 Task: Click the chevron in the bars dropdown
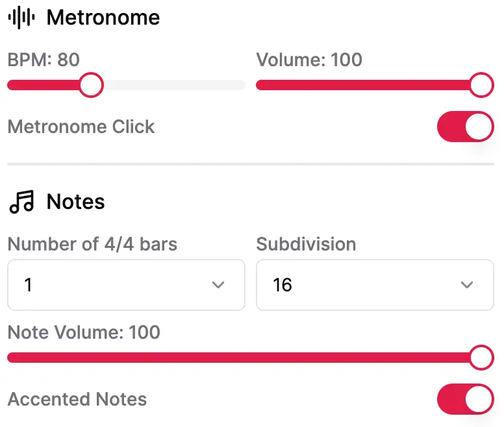point(218,285)
